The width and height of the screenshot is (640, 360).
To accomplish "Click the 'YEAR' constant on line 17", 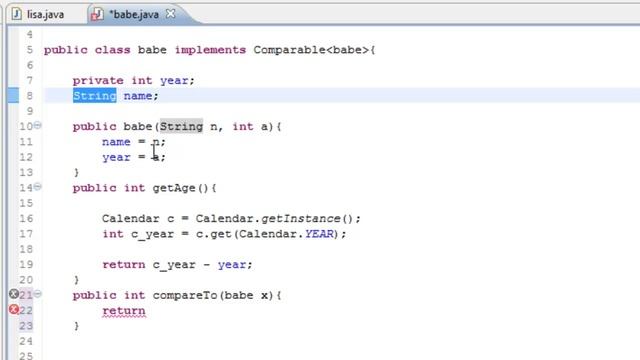I will 319,234.
